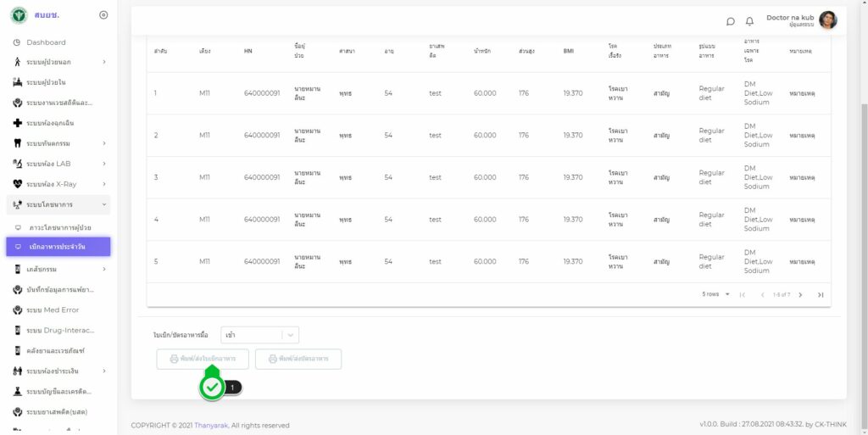Click the inpatient bed icon in sidebar
Screen dimensions: 868x435
click(17, 82)
